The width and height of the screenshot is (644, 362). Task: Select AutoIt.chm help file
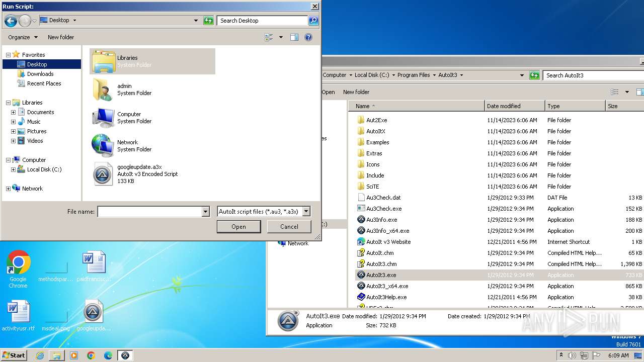pyautogui.click(x=380, y=253)
